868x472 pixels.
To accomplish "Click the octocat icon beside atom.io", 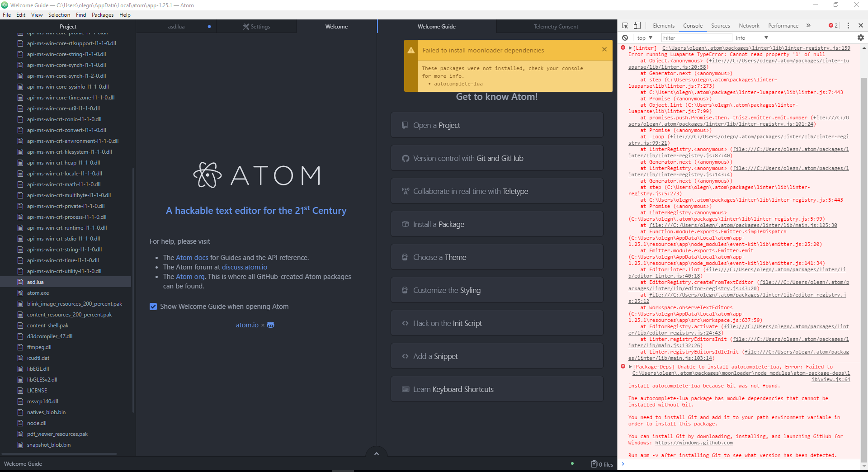I will (x=270, y=325).
